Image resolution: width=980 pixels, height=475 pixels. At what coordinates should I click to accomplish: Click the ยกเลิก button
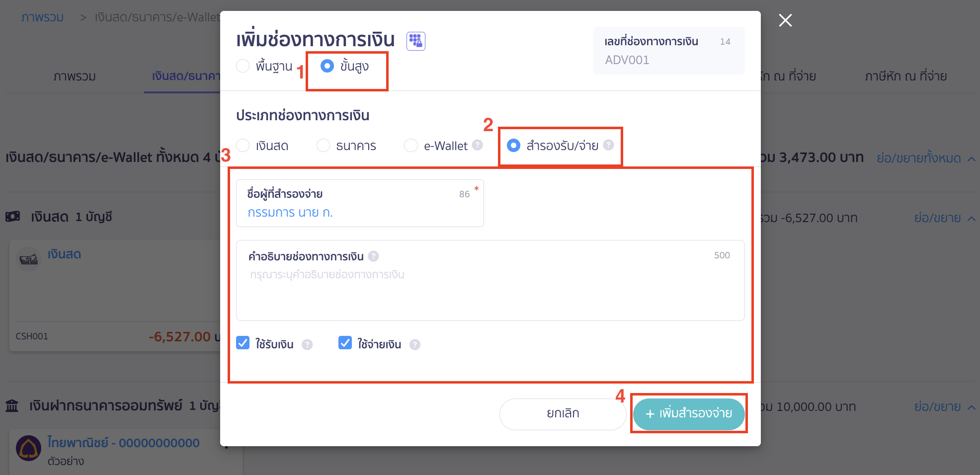(x=563, y=413)
